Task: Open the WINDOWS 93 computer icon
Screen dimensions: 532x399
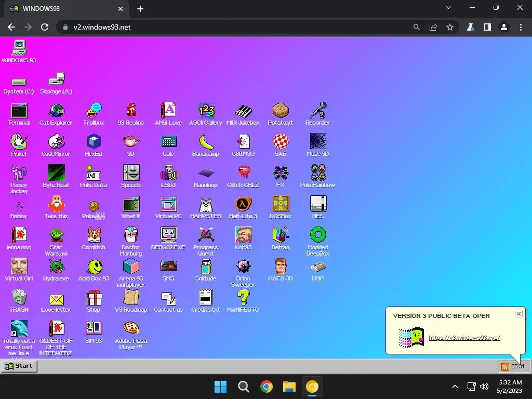Action: tap(19, 51)
